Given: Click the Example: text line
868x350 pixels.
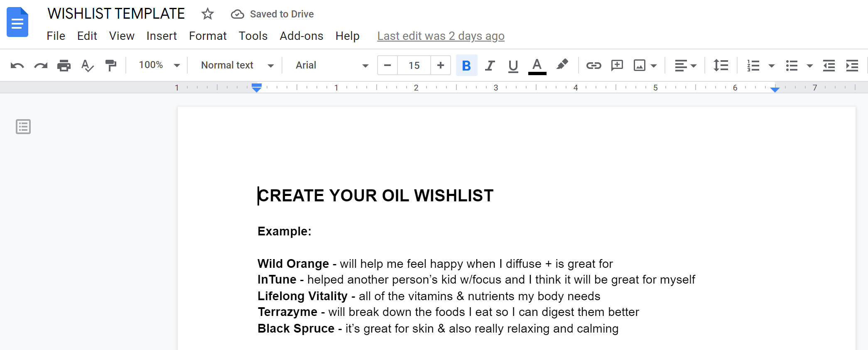Looking at the screenshot, I should point(284,231).
